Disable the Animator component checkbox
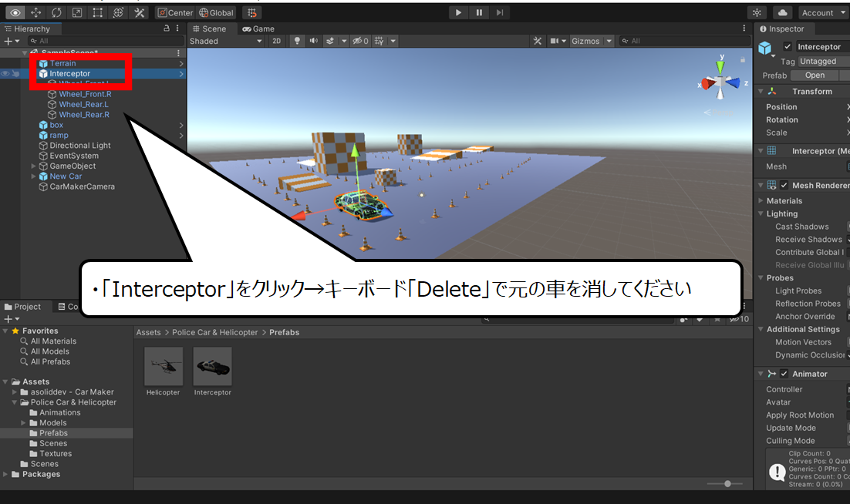This screenshot has width=850, height=504. [784, 374]
